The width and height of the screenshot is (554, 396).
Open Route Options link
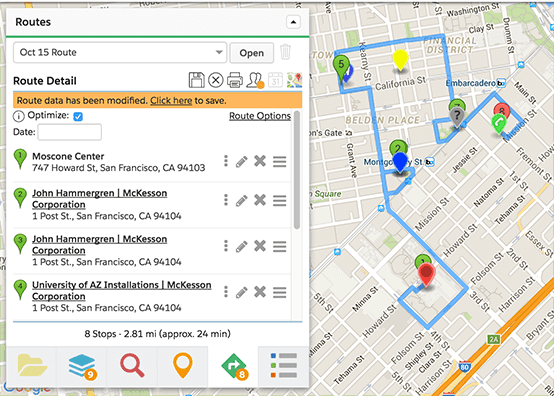click(260, 116)
